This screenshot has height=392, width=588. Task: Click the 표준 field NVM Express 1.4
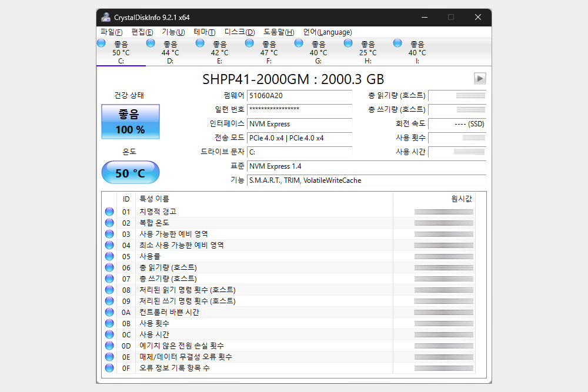(367, 166)
